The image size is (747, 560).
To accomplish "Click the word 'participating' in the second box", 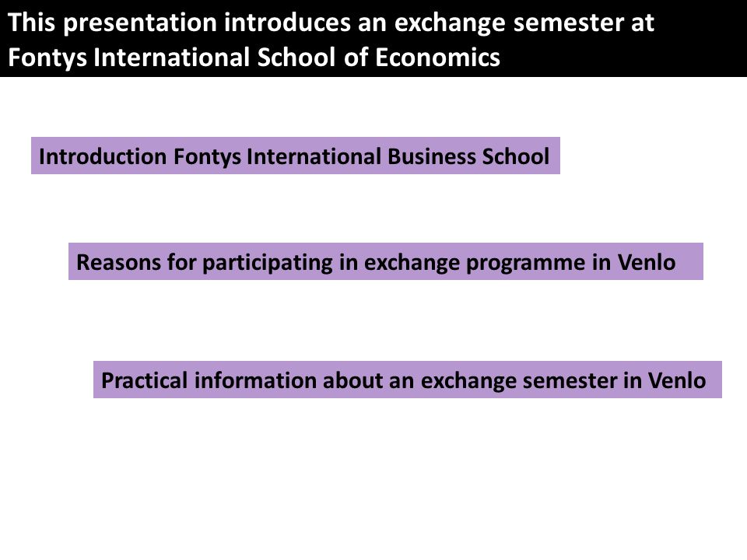I will click(268, 263).
